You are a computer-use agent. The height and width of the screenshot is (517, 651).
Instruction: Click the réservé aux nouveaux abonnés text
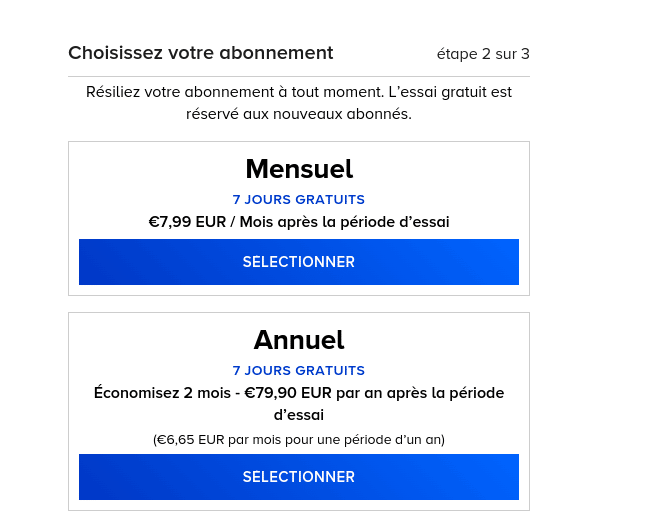click(299, 114)
